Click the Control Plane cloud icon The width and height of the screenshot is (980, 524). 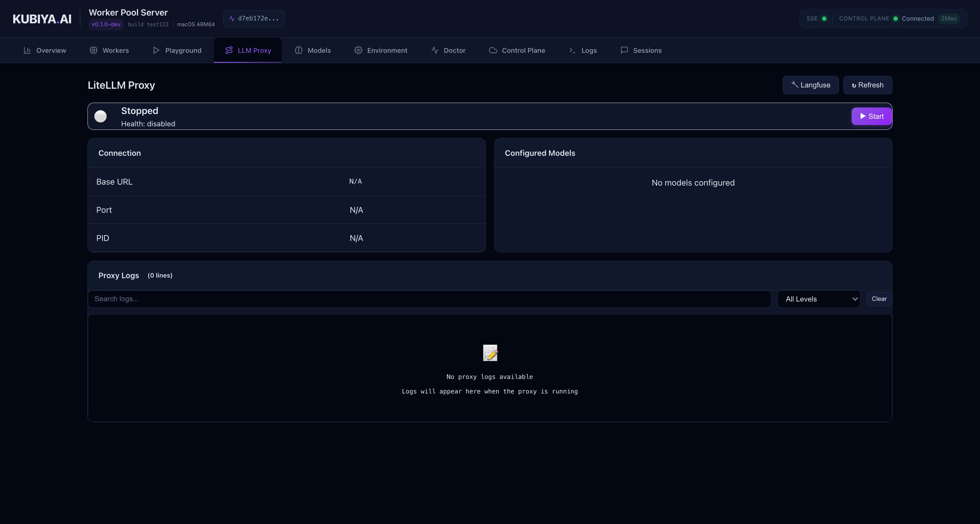(493, 50)
